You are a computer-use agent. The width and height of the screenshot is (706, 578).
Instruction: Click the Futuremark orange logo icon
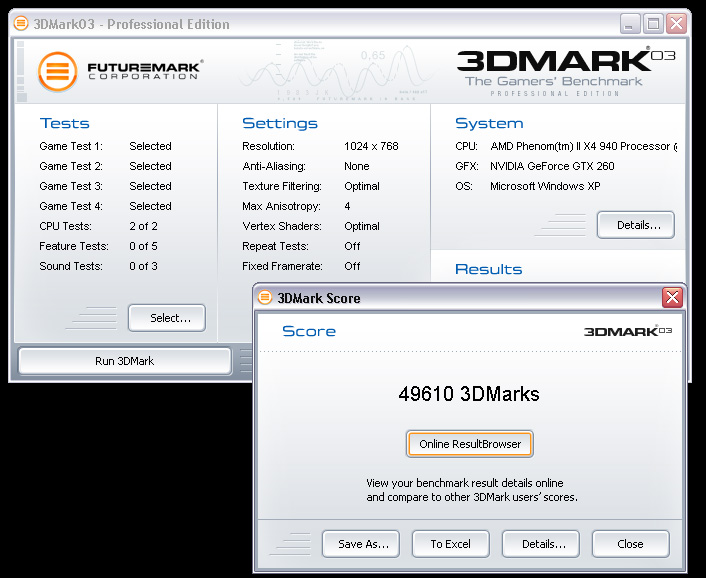[x=58, y=71]
